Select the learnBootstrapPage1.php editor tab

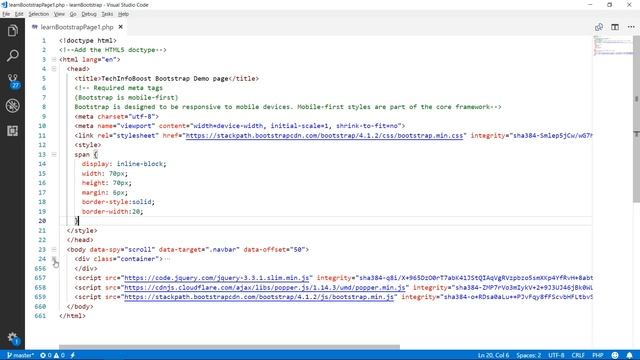(76, 27)
